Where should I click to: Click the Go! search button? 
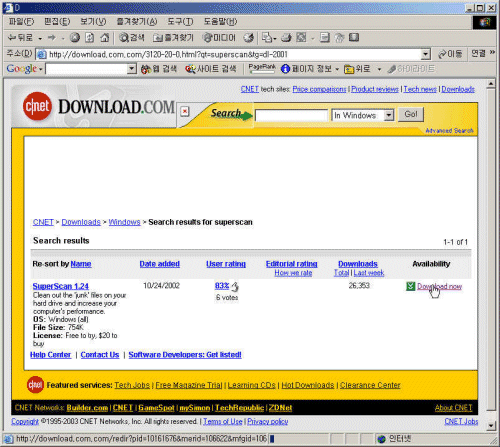point(411,114)
